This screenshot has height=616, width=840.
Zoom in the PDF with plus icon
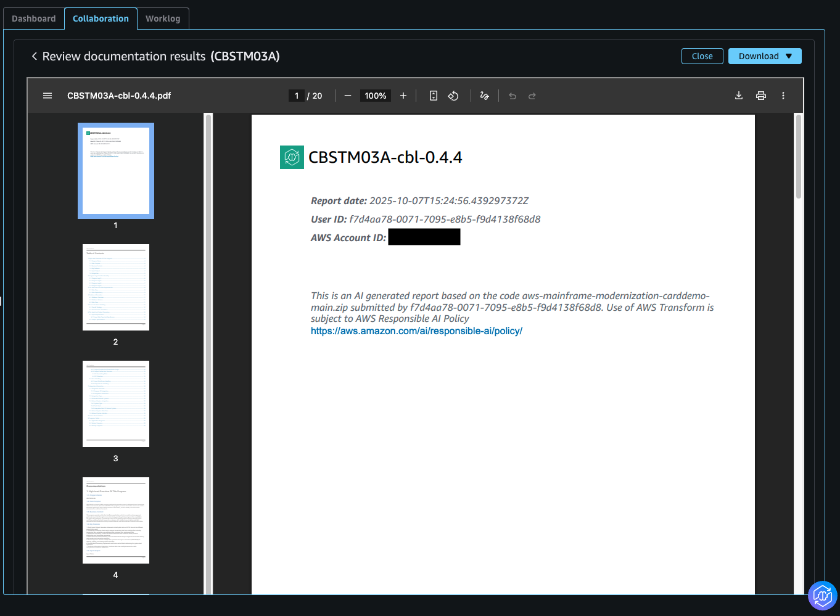point(403,96)
